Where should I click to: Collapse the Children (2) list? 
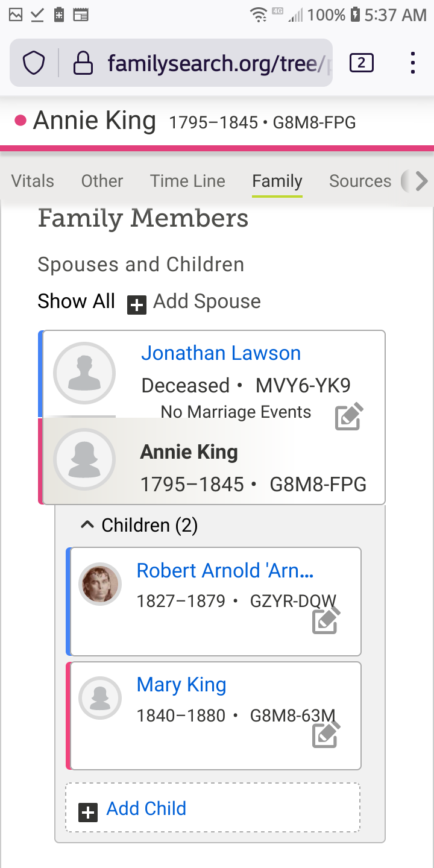(87, 526)
